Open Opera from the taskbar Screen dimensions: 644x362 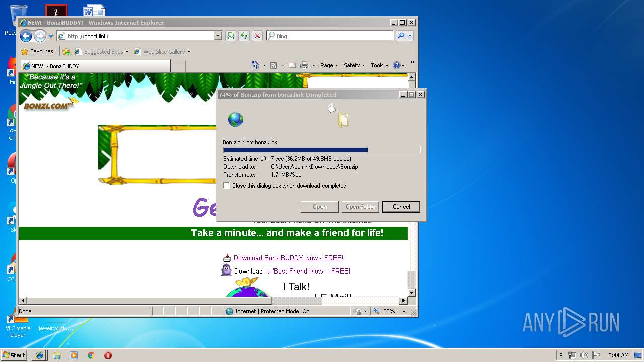pyautogui.click(x=108, y=355)
